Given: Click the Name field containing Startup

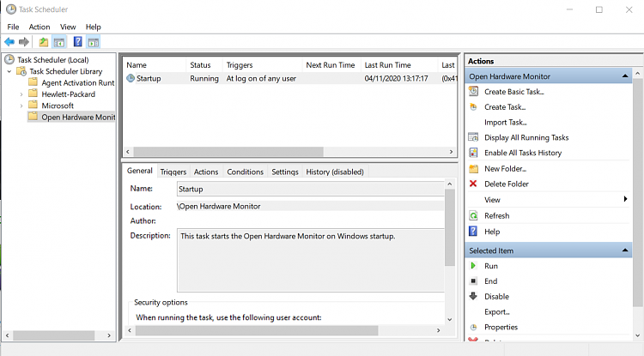Looking at the screenshot, I should click(311, 189).
